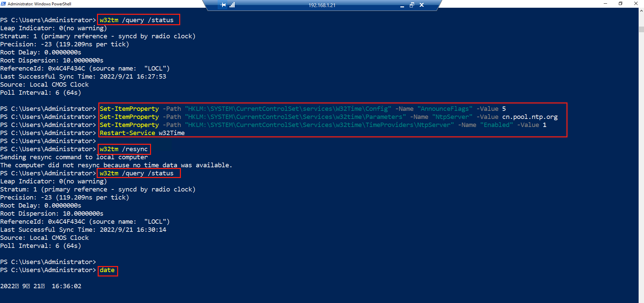Restore down the RDP session window

(x=412, y=5)
